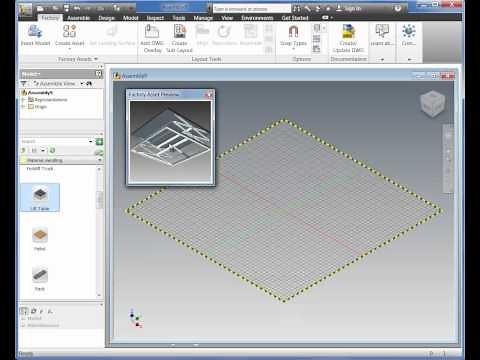Click the Add DWG Overlay icon
The height and width of the screenshot is (360, 480).
[x=152, y=32]
